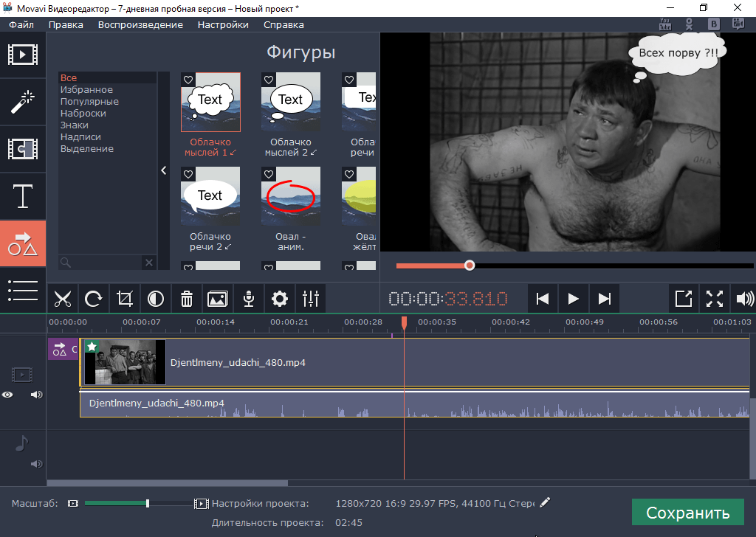
Task: Open the Titles tab with T icon
Action: click(23, 196)
